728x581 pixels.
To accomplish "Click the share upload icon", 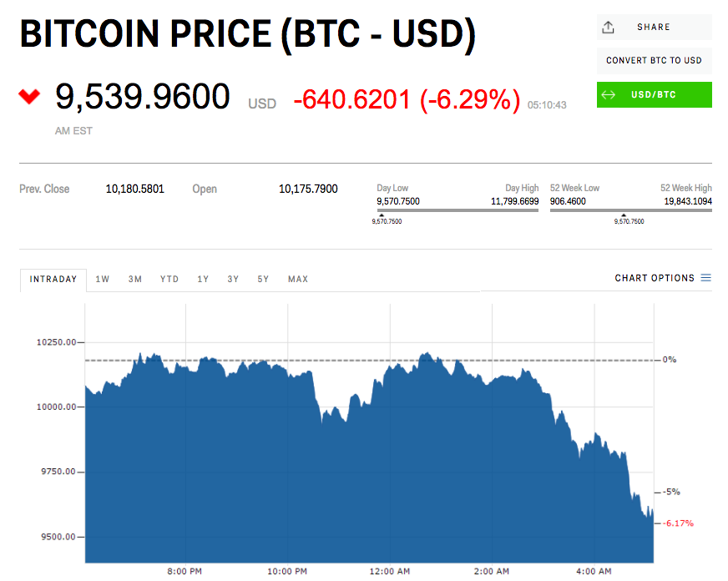I will [608, 28].
